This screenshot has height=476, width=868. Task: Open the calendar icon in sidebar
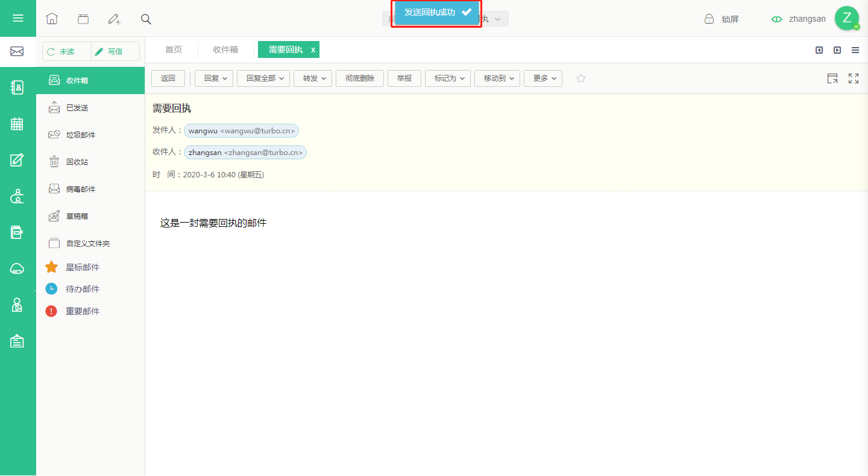17,124
